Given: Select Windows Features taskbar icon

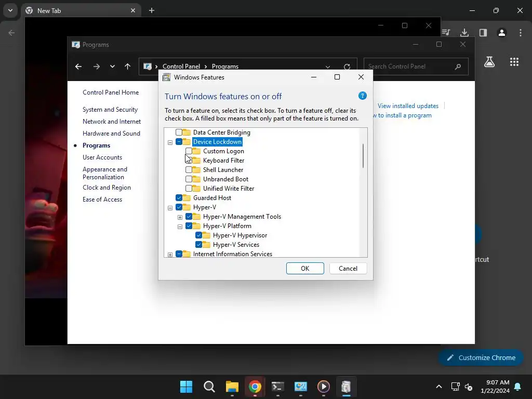Looking at the screenshot, I should tap(346, 387).
